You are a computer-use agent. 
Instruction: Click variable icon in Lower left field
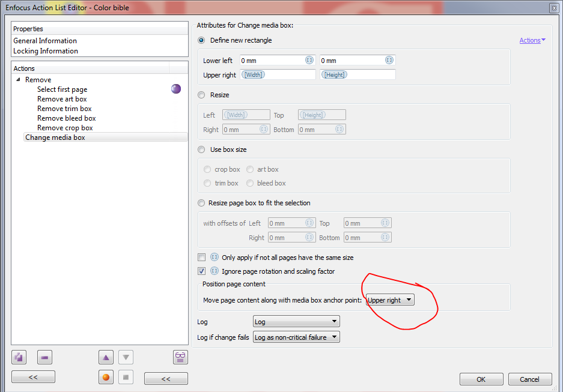coord(309,60)
